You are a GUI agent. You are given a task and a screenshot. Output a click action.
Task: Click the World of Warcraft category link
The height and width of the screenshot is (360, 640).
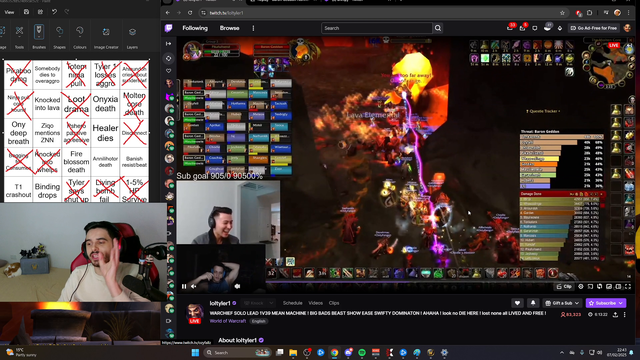pos(228,321)
